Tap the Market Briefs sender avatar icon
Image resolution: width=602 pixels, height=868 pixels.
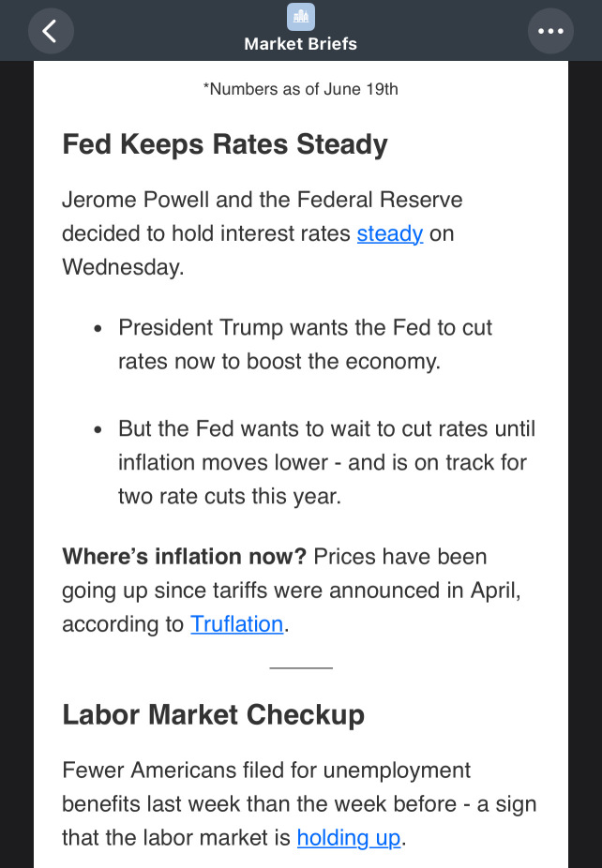click(301, 17)
